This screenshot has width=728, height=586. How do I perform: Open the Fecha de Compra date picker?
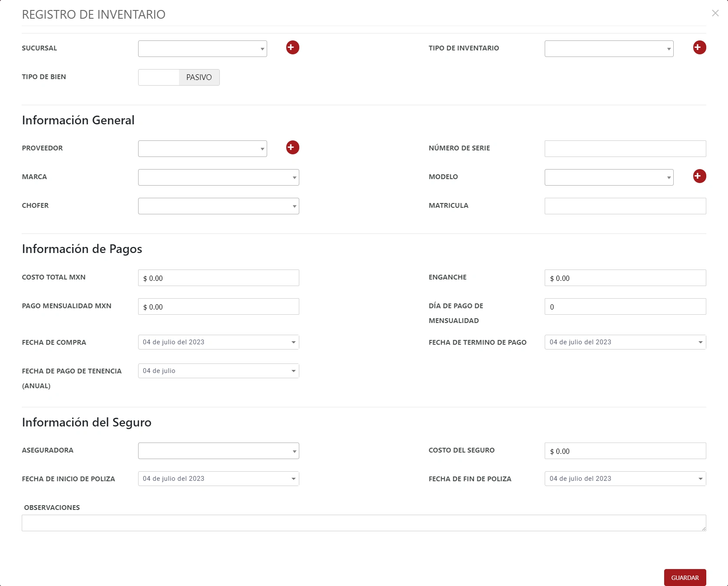218,342
